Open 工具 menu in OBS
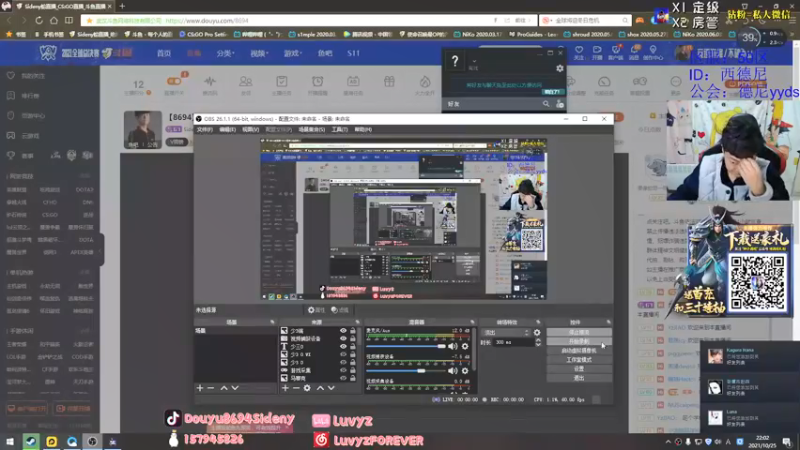Image resolution: width=800 pixels, height=450 pixels. click(339, 130)
